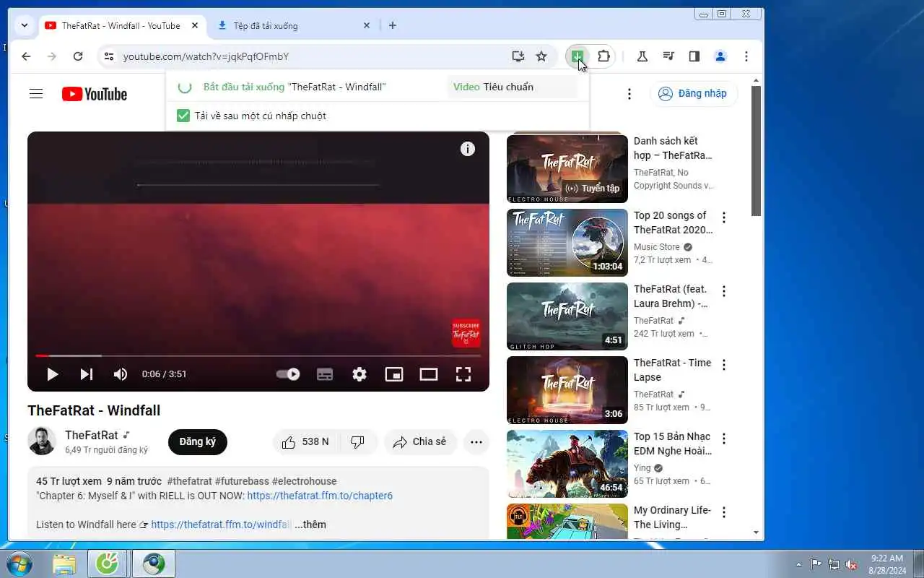Open options for My Ordinary Life video
Screen dimensions: 924x578
tap(724, 512)
